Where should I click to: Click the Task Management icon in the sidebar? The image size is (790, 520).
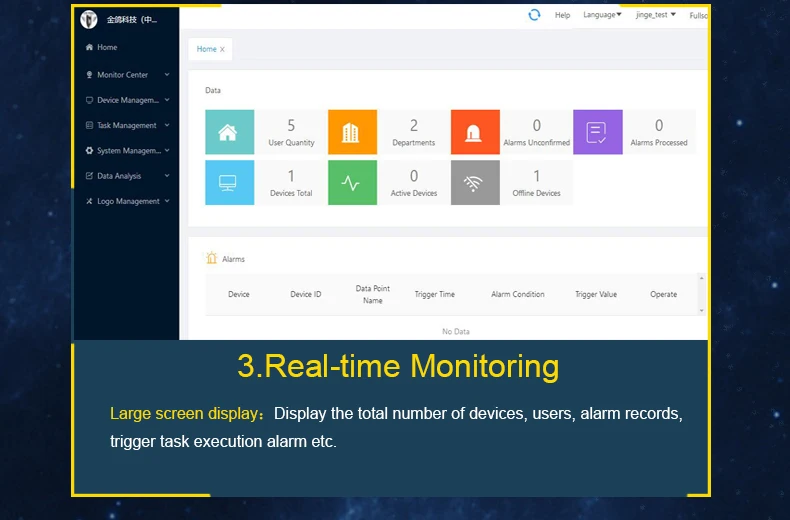click(89, 125)
